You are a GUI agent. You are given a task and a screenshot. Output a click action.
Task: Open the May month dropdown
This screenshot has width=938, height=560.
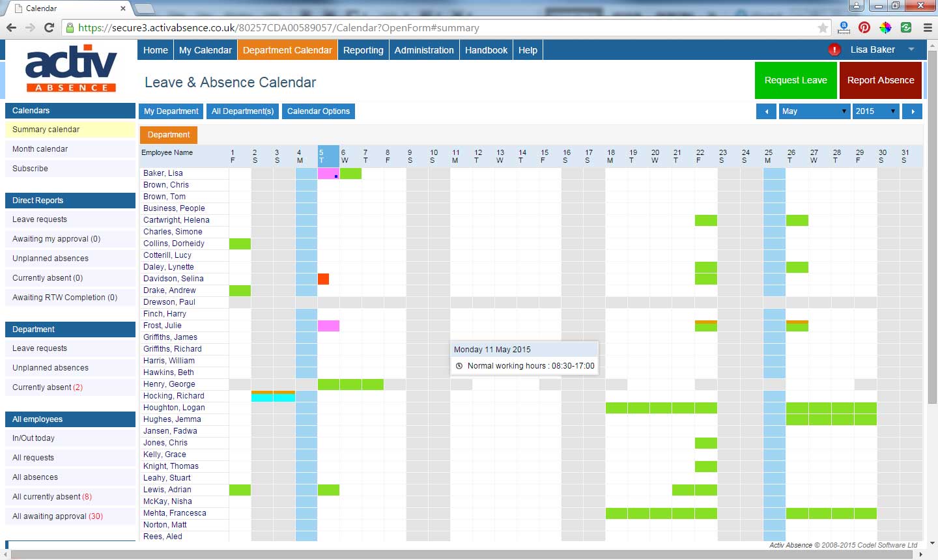pos(815,111)
